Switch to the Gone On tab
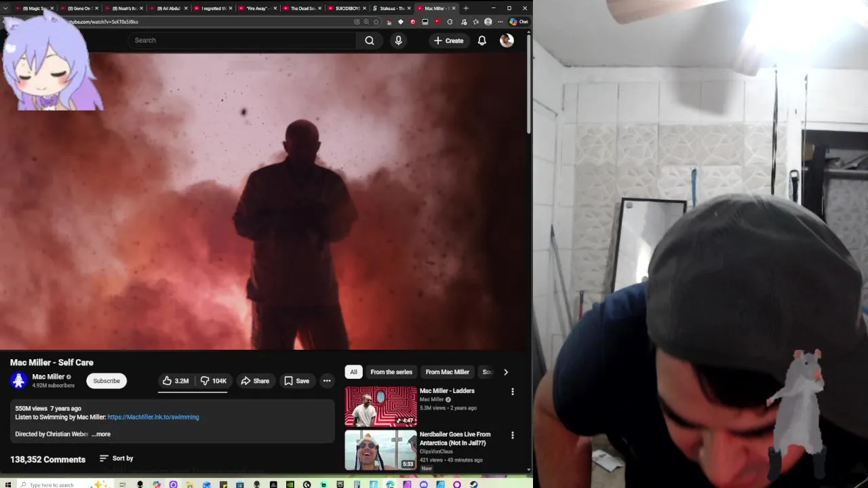 79,8
